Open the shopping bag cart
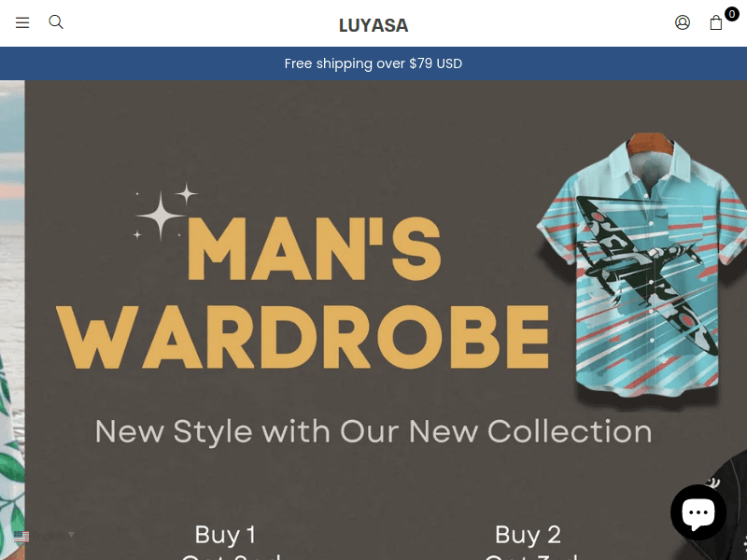 715,22
